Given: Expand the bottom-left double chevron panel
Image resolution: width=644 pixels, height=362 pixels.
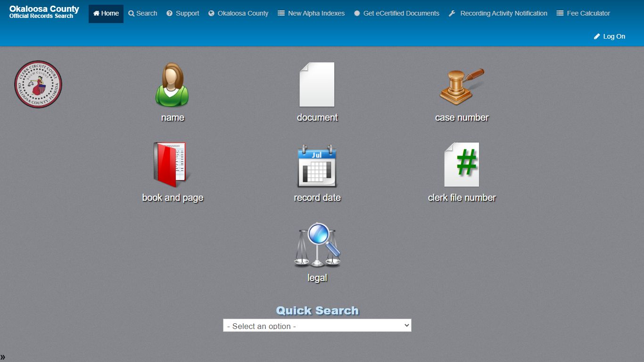Looking at the screenshot, I should pos(3,357).
